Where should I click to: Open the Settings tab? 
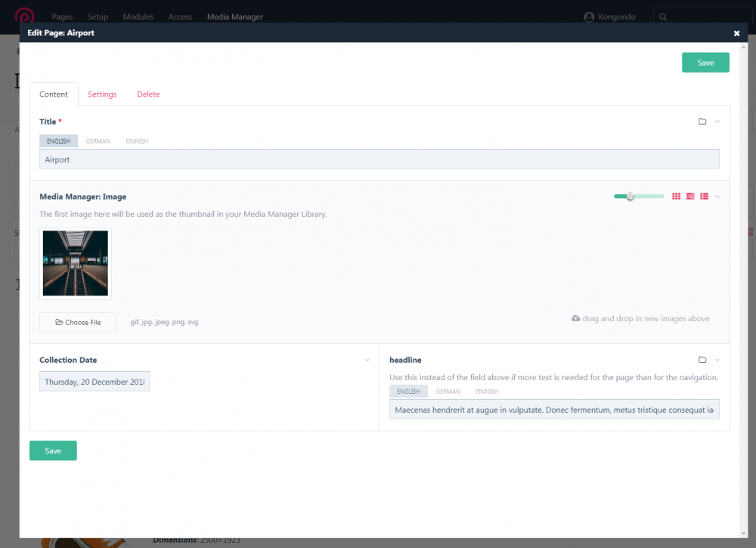tap(102, 94)
